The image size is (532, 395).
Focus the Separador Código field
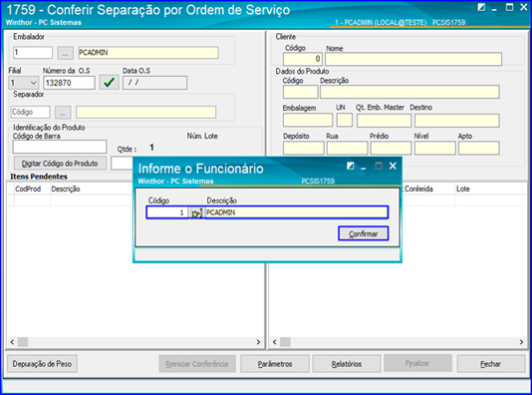click(31, 112)
